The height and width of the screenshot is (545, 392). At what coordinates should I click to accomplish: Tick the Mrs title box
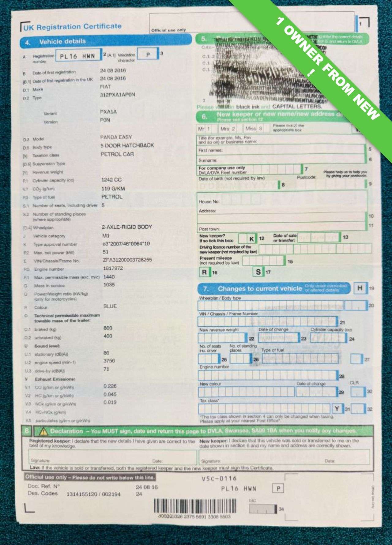pos(233,129)
